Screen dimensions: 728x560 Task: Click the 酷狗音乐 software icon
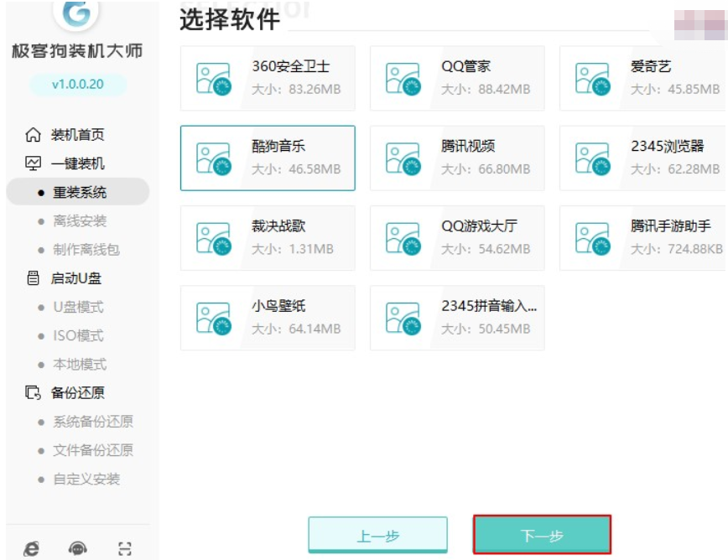click(214, 158)
